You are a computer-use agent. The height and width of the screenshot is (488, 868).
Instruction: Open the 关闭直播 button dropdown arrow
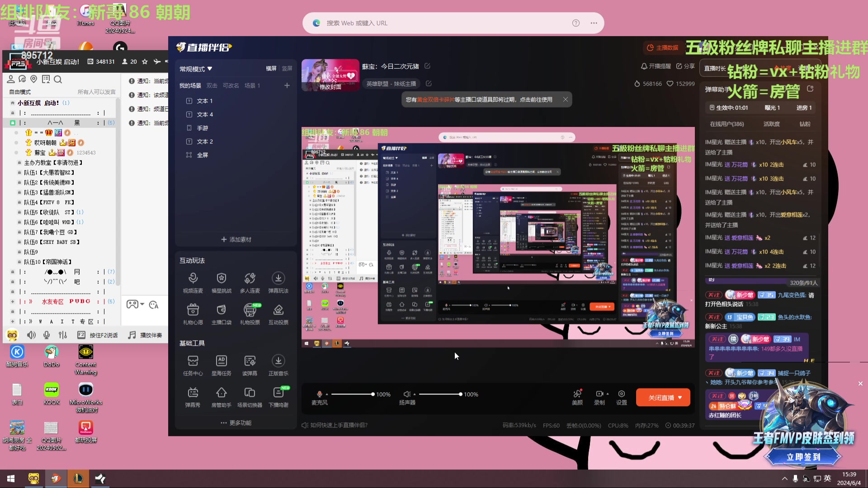click(x=680, y=398)
